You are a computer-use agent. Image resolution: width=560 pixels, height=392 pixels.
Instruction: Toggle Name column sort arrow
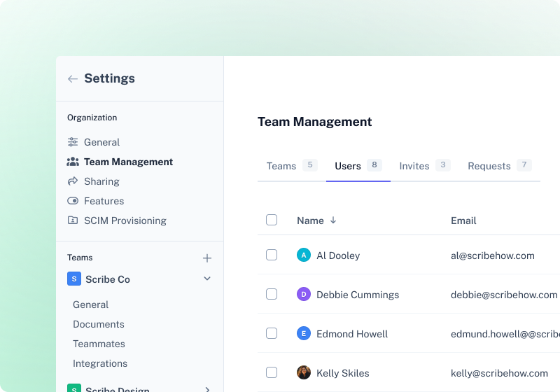pos(333,220)
